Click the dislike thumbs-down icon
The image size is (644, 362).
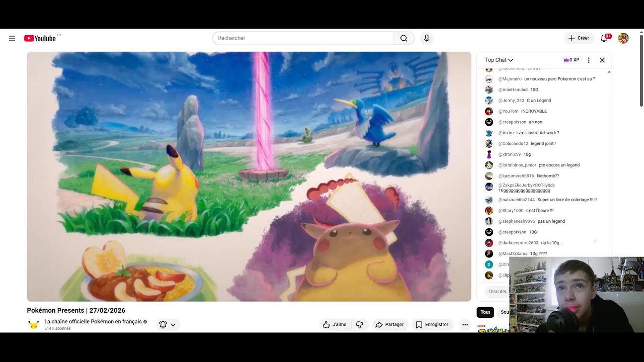359,325
